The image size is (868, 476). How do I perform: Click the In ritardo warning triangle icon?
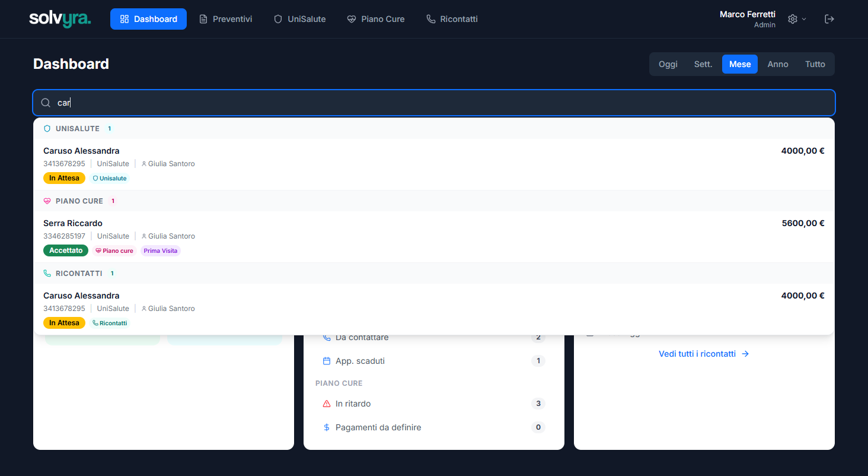[326, 404]
